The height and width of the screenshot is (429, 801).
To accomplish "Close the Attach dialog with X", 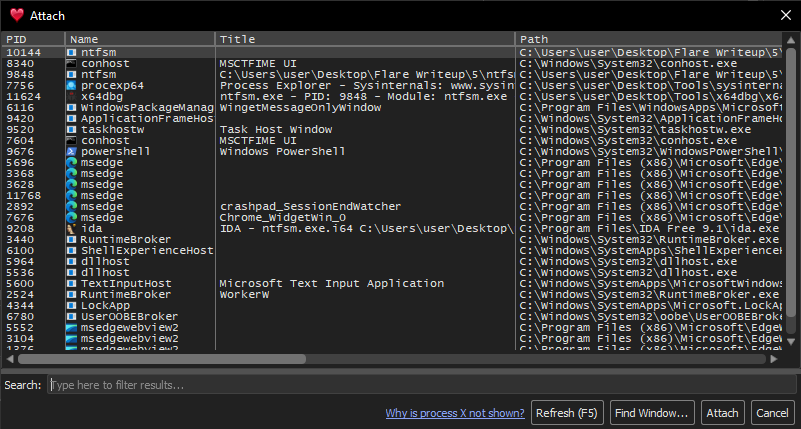I will point(786,15).
